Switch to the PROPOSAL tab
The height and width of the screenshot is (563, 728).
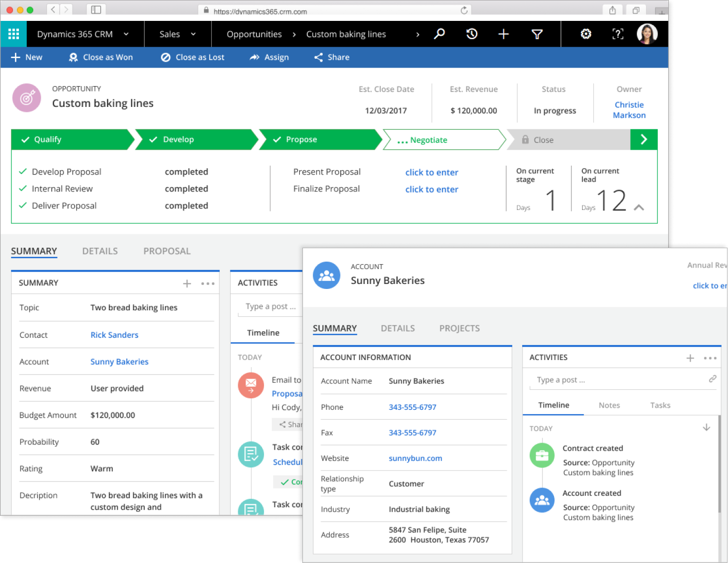(x=167, y=251)
